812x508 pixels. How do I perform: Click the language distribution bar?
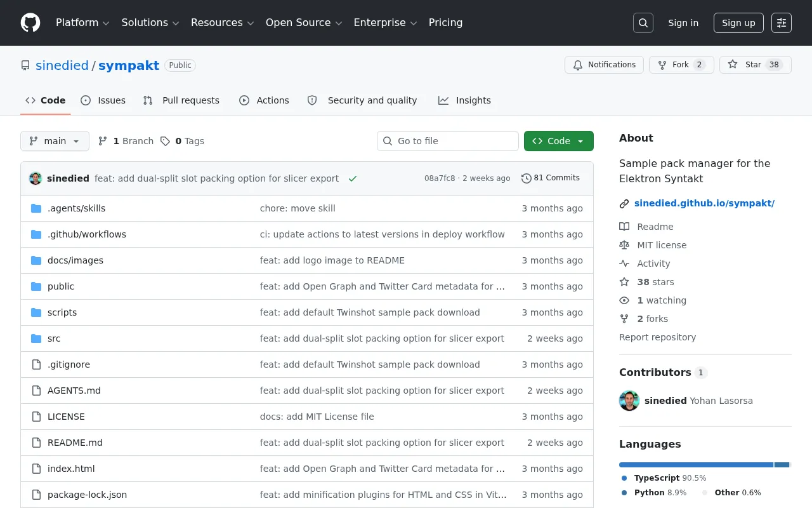tap(705, 465)
